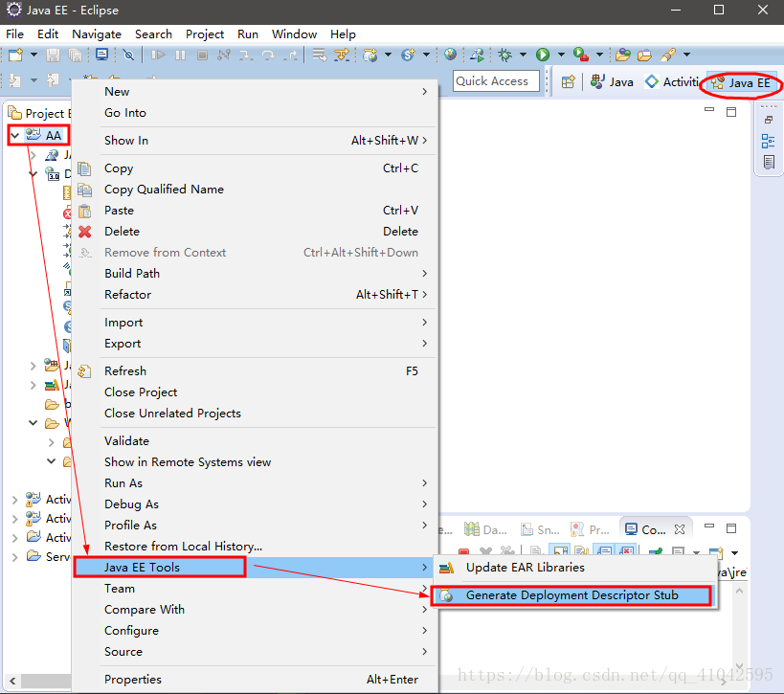Click the Save disk icon in toolbar
Screen dimensions: 784x694
53,55
